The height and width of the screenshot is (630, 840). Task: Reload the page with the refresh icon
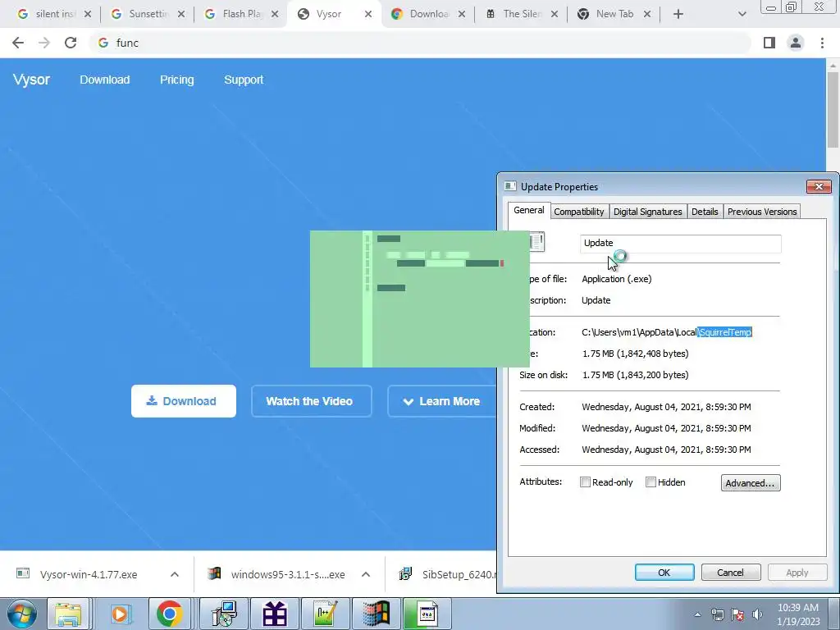pos(71,43)
